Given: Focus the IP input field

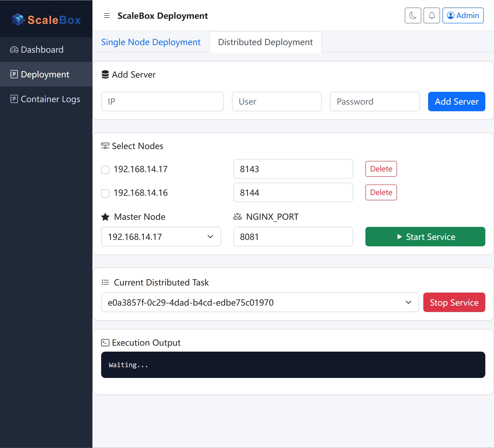Looking at the screenshot, I should pyautogui.click(x=162, y=101).
